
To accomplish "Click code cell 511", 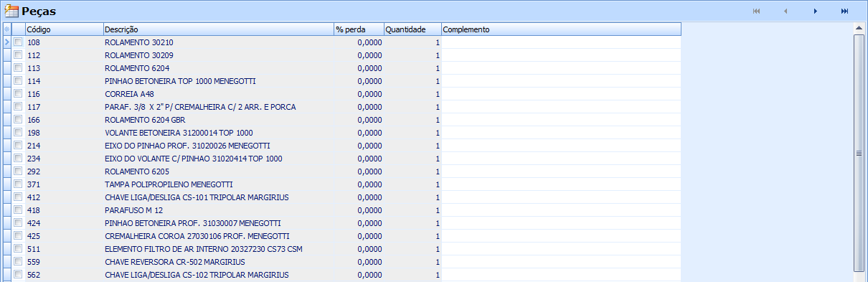I will tap(64, 249).
